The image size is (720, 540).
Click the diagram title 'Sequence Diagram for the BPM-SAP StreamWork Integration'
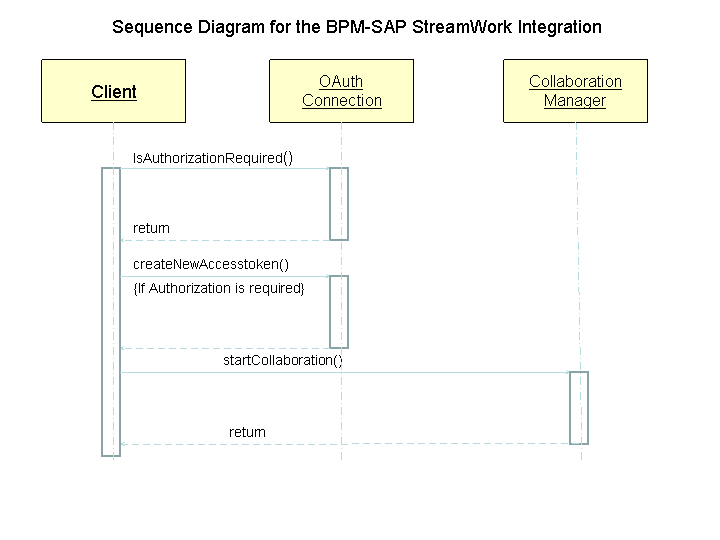(x=357, y=27)
